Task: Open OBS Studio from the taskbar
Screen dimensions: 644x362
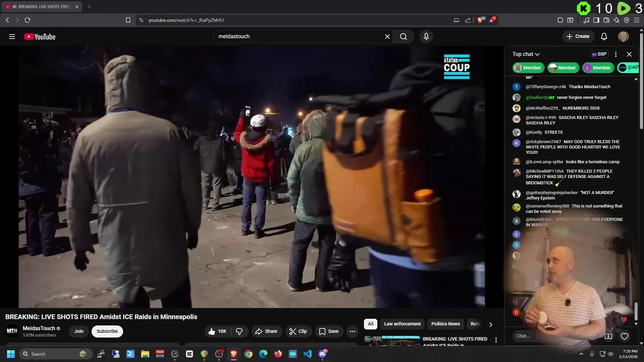Action: 219,354
